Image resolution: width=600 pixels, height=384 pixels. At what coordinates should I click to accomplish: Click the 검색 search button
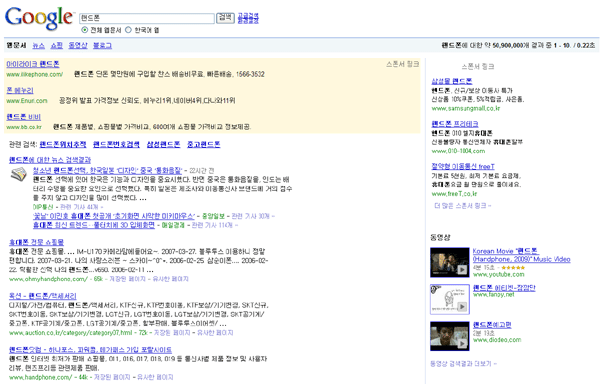[x=225, y=18]
